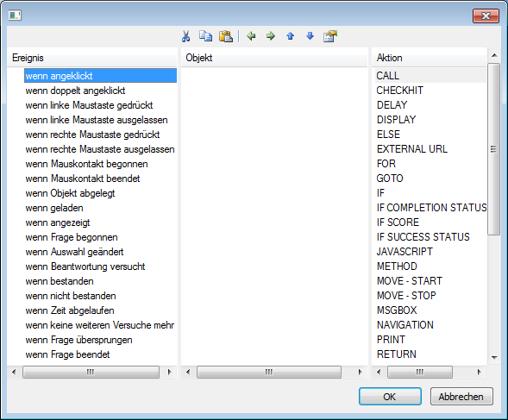The width and height of the screenshot is (508, 420).
Task: Choose the EXTERNAL URL action
Action: 411,149
